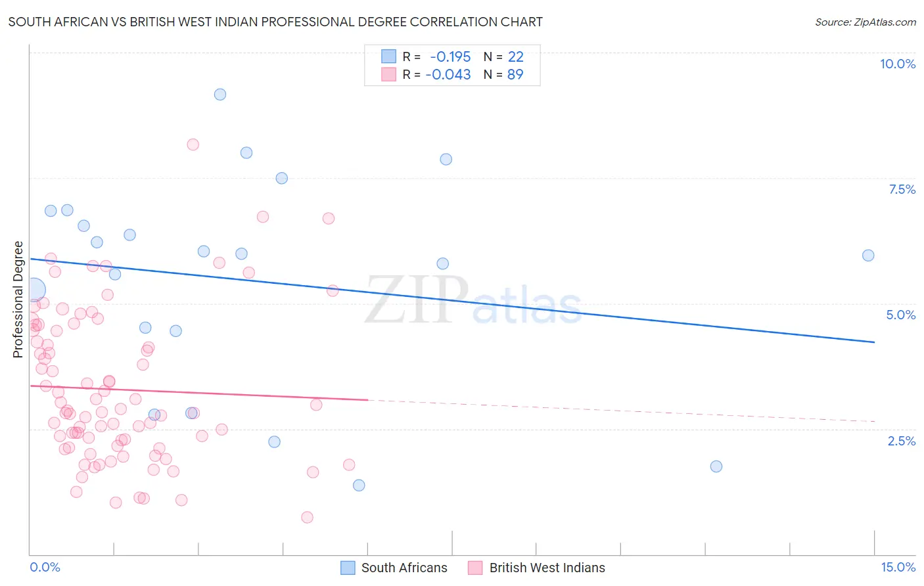Image resolution: width=924 pixels, height=586 pixels.
Task: Click the blue swatch beside R = -0.195
Action: pyautogui.click(x=389, y=56)
